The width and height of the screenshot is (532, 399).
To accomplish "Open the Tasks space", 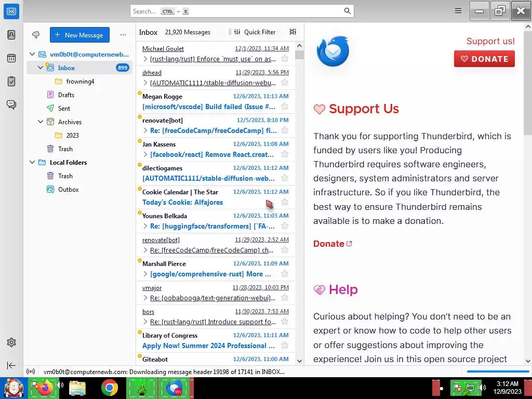I will pos(11,82).
